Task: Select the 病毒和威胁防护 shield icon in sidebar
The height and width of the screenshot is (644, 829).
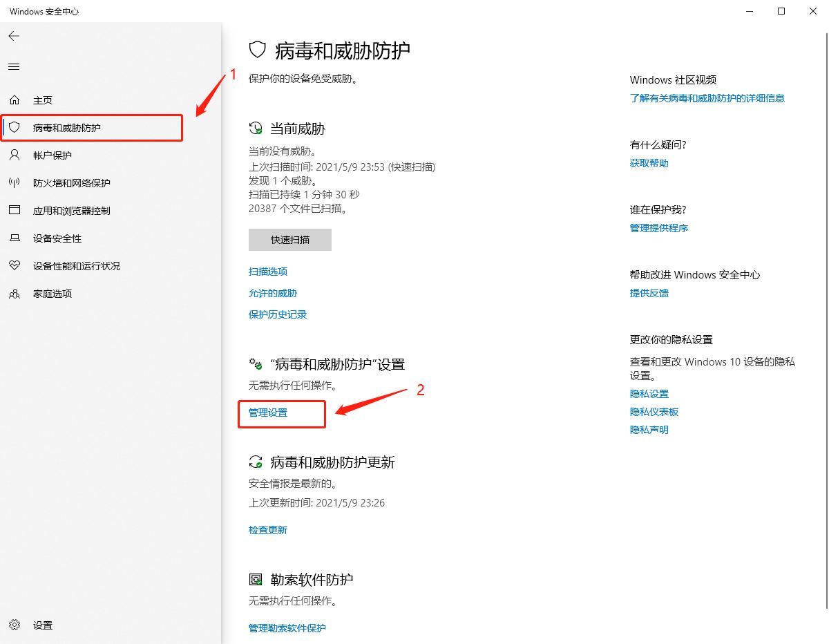Action: (x=15, y=127)
